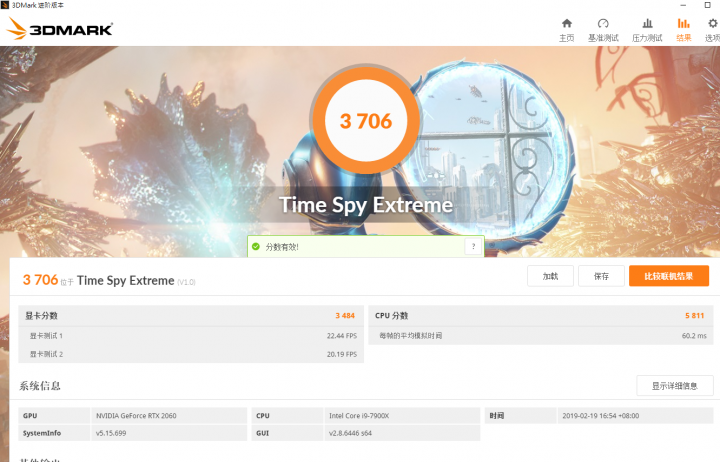Click the 60.2 ms value
720x462 pixels.
point(694,336)
